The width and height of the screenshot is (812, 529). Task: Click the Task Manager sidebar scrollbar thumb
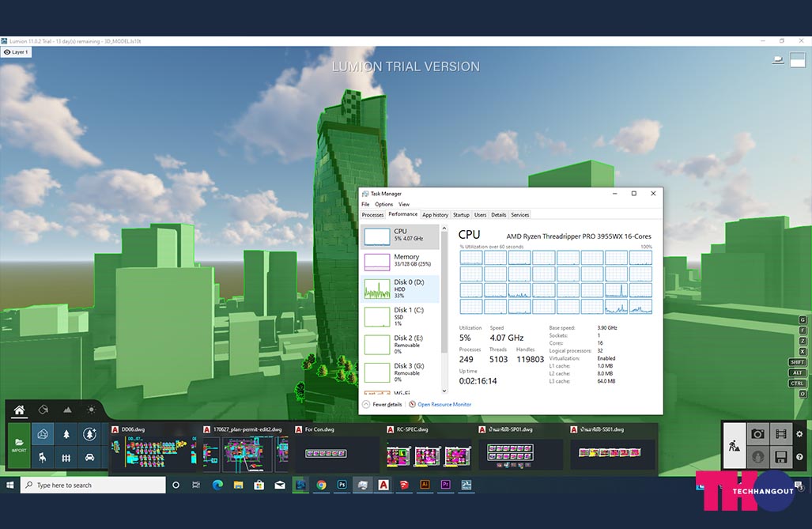coord(444,293)
